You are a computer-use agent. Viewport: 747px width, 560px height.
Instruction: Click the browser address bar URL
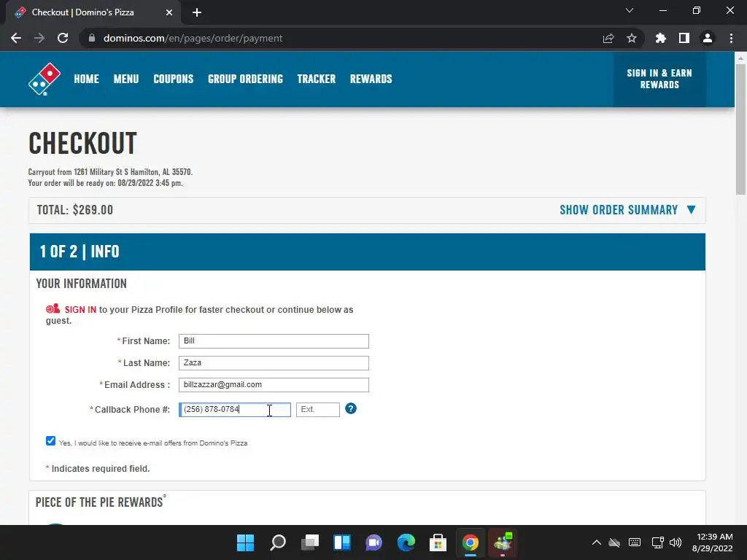(193, 38)
